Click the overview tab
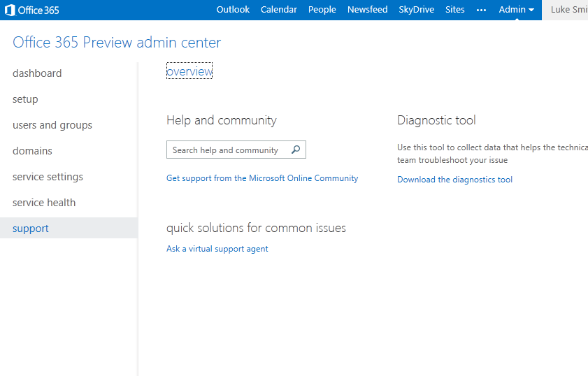Image resolution: width=588 pixels, height=376 pixels. pos(189,71)
